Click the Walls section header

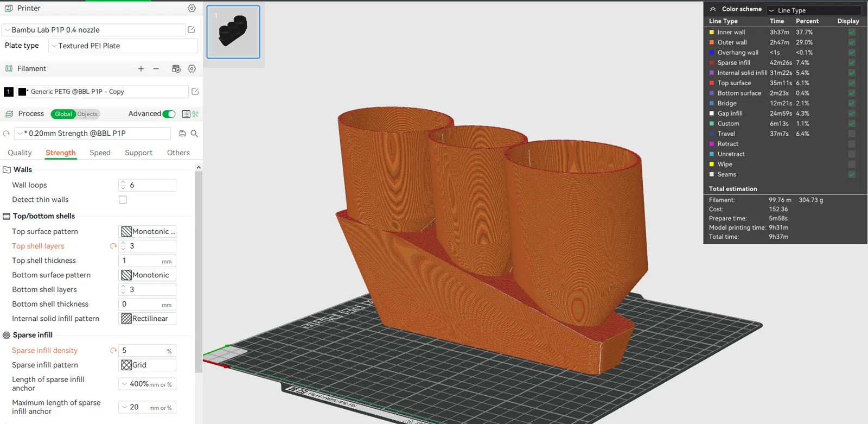(23, 170)
